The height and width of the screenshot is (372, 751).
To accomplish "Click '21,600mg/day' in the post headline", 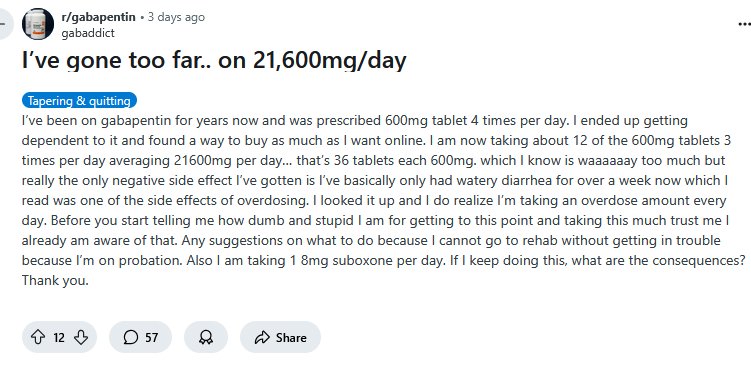I will [x=330, y=61].
